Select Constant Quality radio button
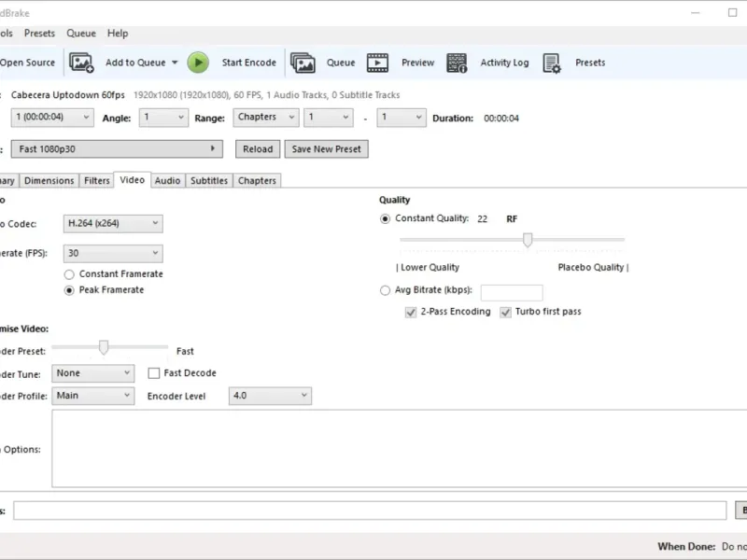The image size is (747, 560). pyautogui.click(x=385, y=218)
